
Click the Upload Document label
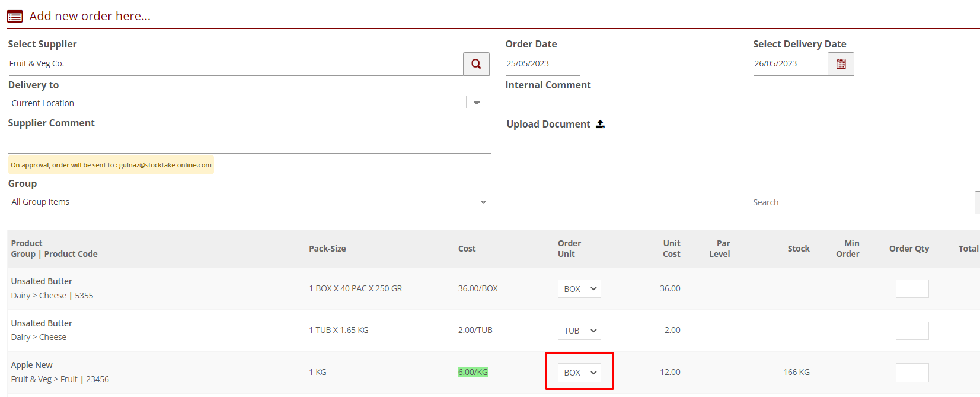[x=548, y=124]
